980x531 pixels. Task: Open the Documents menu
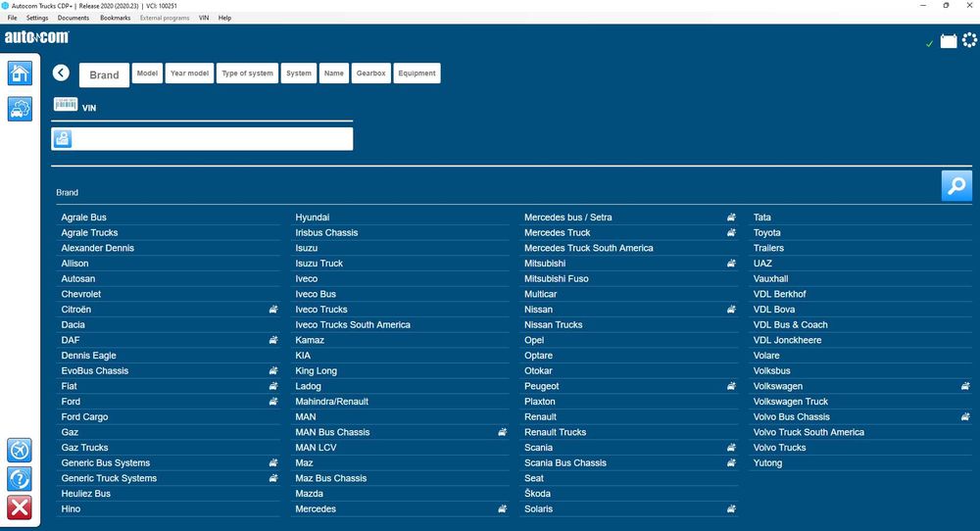tap(73, 18)
